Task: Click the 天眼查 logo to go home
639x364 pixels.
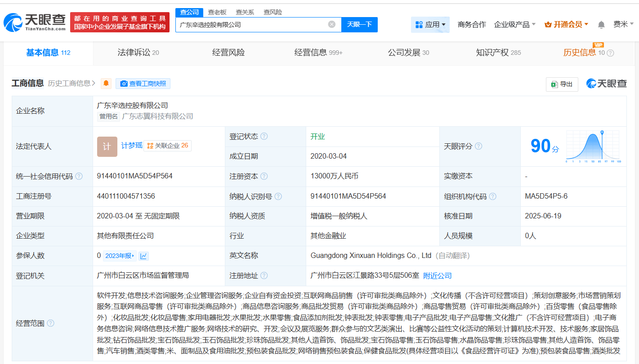Action: (x=34, y=22)
